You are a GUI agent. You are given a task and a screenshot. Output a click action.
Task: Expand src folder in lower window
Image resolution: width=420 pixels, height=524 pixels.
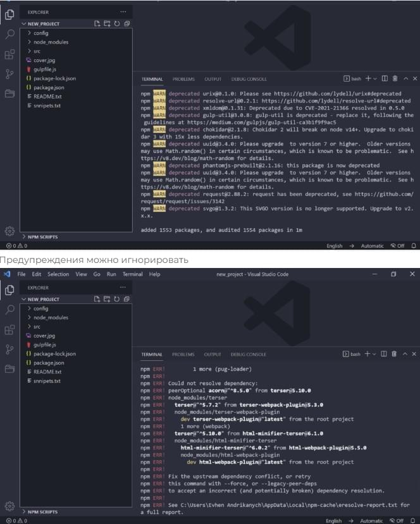click(x=75, y=327)
